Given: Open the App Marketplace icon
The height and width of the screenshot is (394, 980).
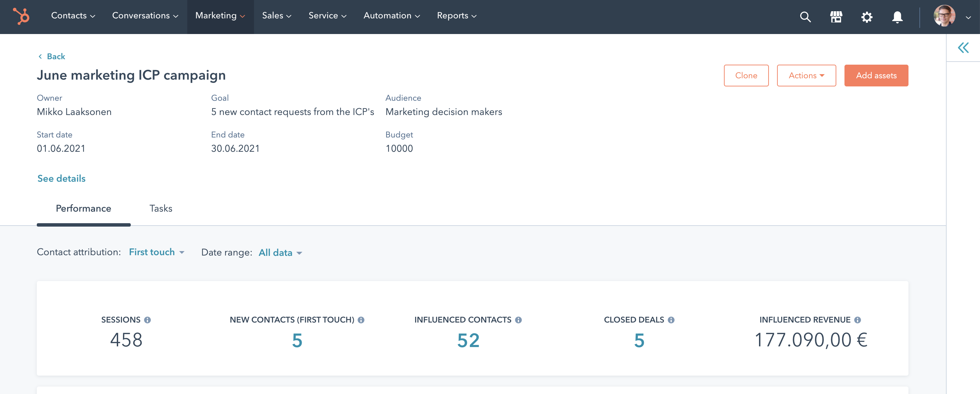Looking at the screenshot, I should click(836, 17).
